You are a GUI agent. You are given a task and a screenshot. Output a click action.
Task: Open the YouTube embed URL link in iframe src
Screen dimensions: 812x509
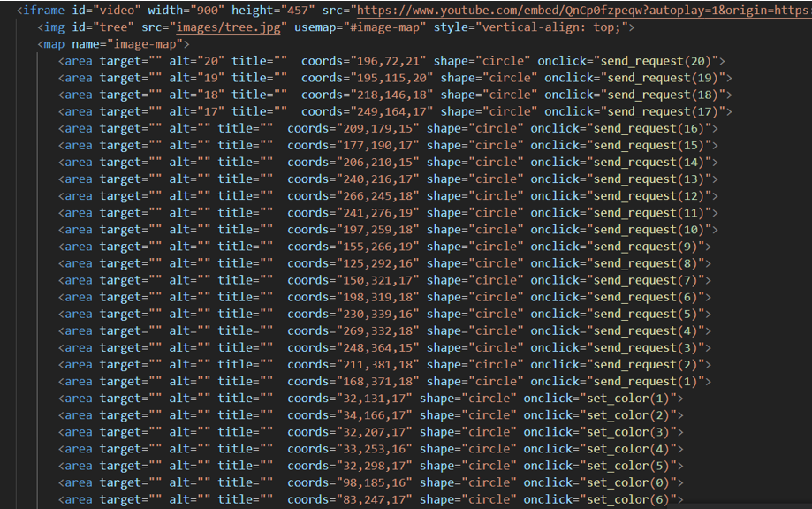(584, 11)
